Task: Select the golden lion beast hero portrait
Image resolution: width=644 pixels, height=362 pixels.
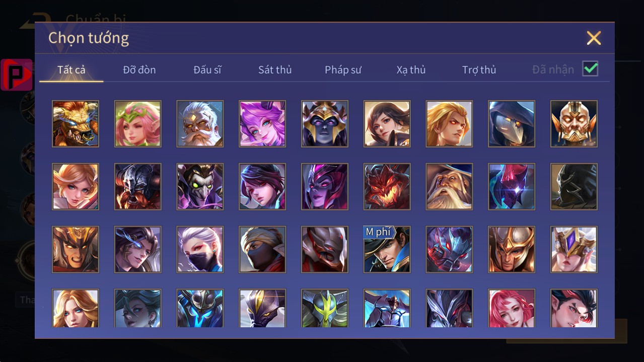Action: [76, 124]
